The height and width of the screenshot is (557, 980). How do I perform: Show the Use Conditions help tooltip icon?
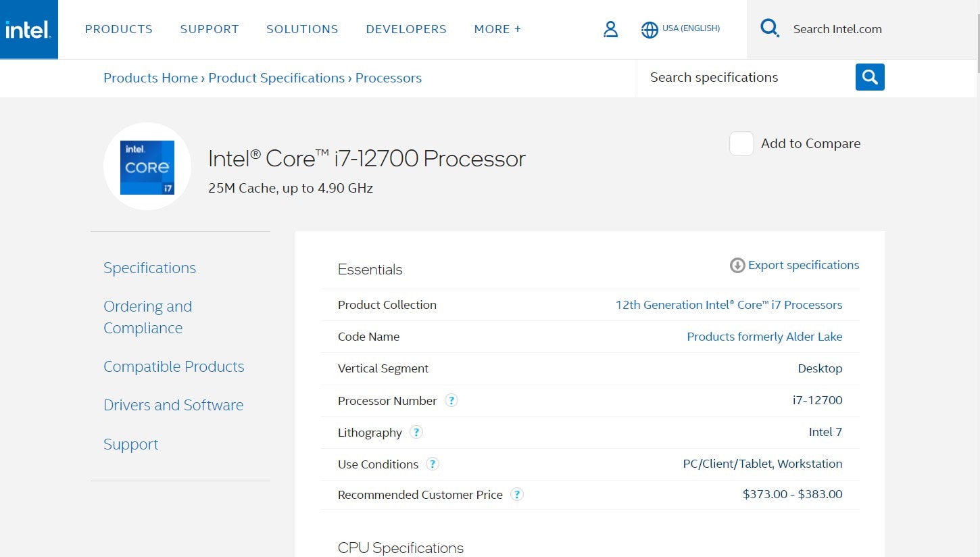pyautogui.click(x=433, y=464)
